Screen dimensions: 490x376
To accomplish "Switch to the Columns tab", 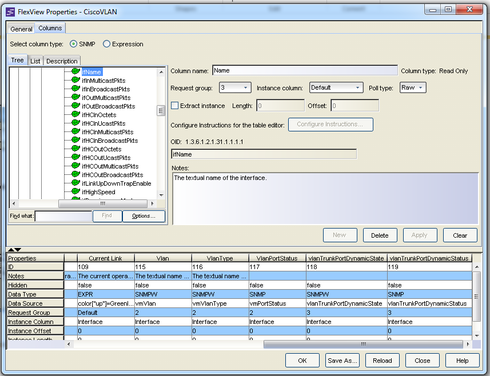I will [x=50, y=28].
